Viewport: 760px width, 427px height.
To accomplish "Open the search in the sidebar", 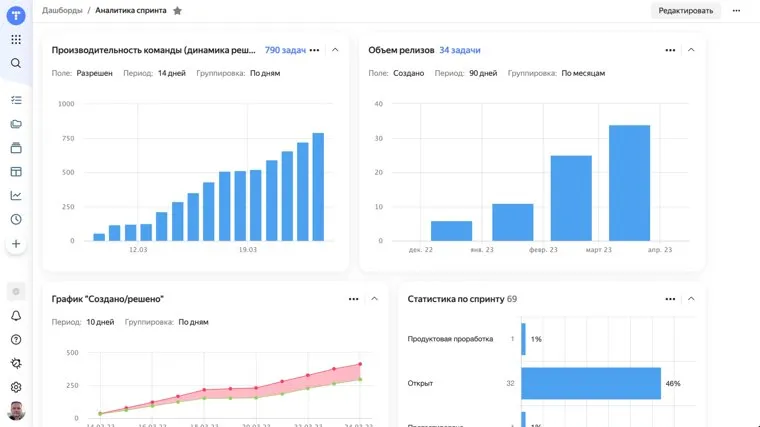I will [16, 63].
